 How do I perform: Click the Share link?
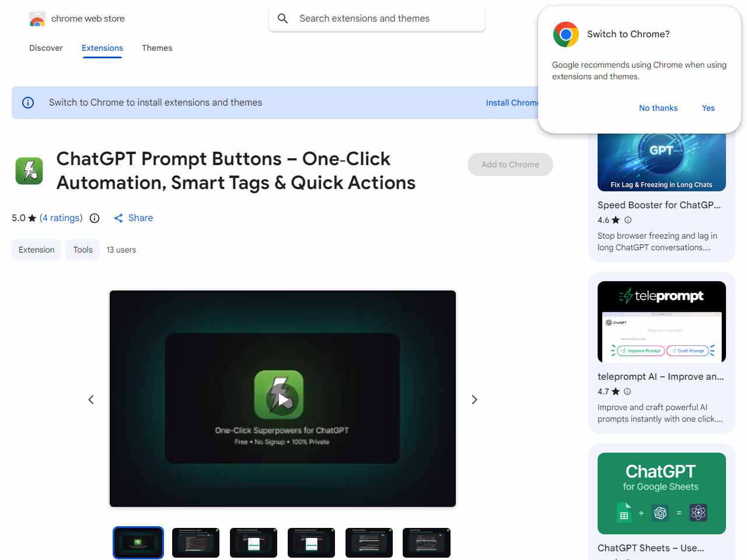point(134,218)
